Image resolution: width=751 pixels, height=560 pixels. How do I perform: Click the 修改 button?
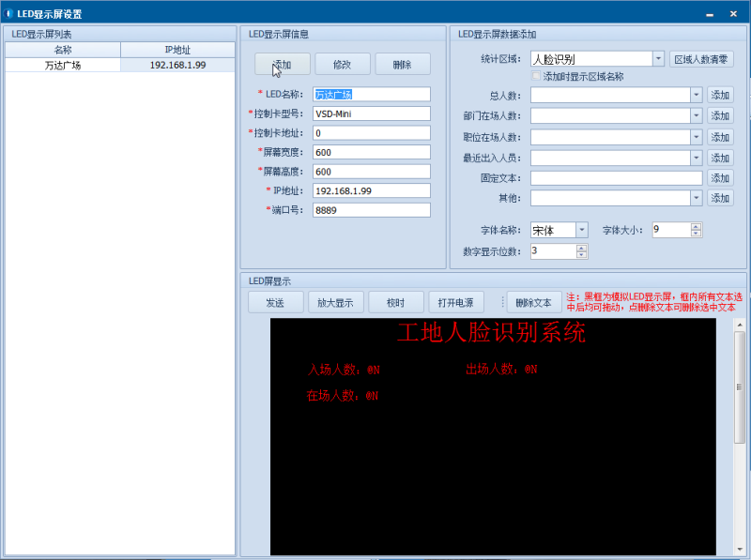pyautogui.click(x=343, y=64)
